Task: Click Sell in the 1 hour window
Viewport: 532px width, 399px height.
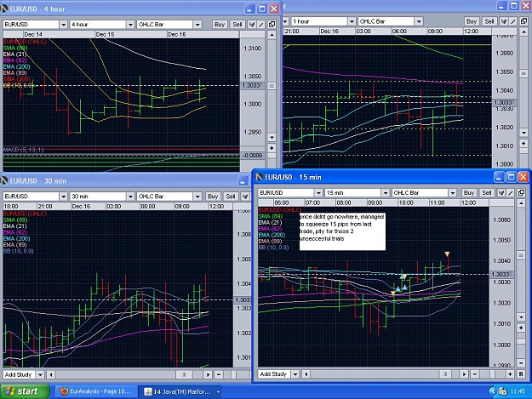Action: coord(489,21)
